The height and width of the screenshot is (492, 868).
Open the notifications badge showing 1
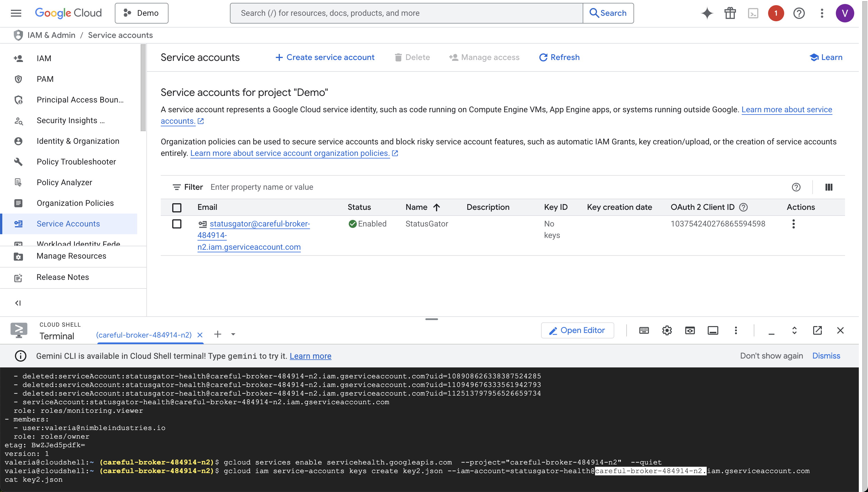click(776, 13)
